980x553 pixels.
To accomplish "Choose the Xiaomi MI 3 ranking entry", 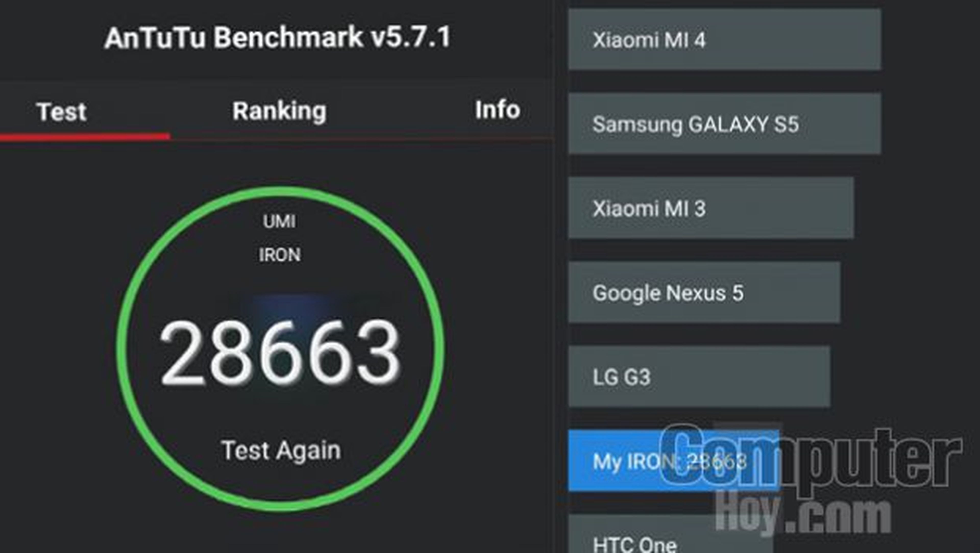I will coord(711,208).
